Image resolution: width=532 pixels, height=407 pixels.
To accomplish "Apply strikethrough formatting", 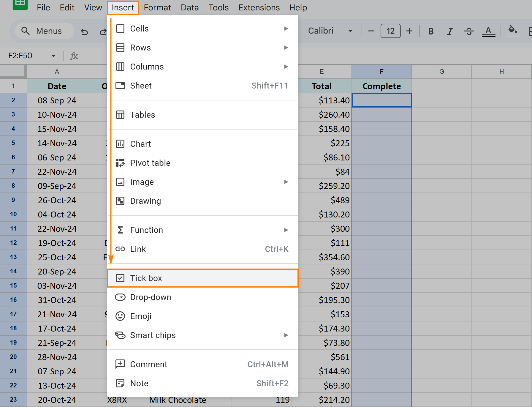I will pyautogui.click(x=469, y=31).
